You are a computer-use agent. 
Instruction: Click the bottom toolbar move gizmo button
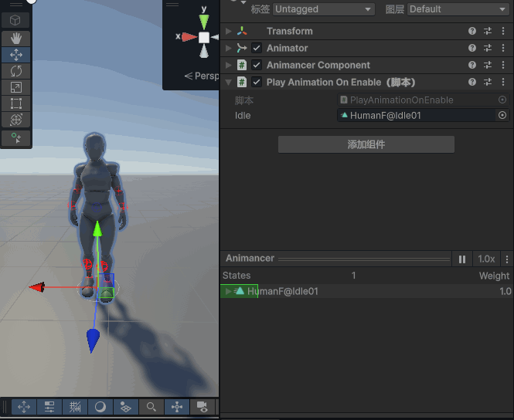[x=24, y=407]
